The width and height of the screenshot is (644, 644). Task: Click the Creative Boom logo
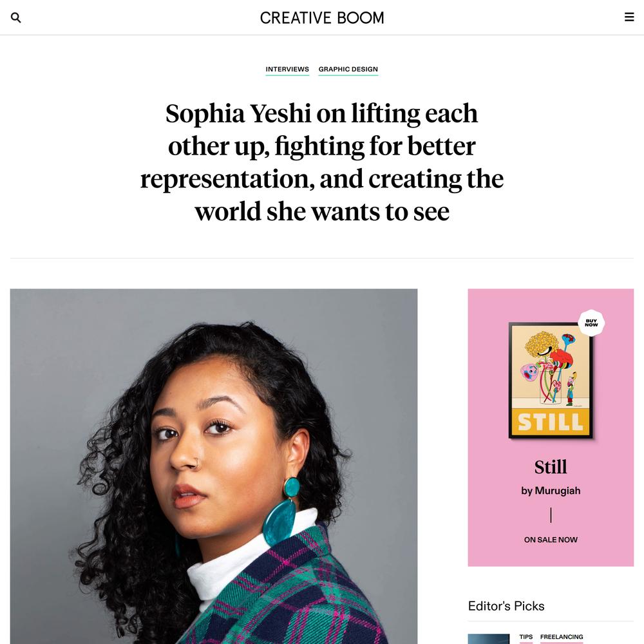click(322, 17)
